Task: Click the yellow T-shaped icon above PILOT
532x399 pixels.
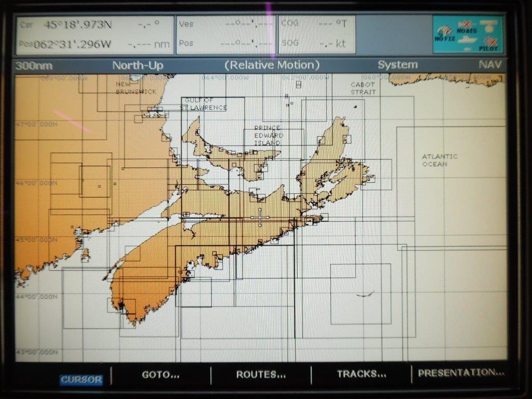Action: coord(488,24)
